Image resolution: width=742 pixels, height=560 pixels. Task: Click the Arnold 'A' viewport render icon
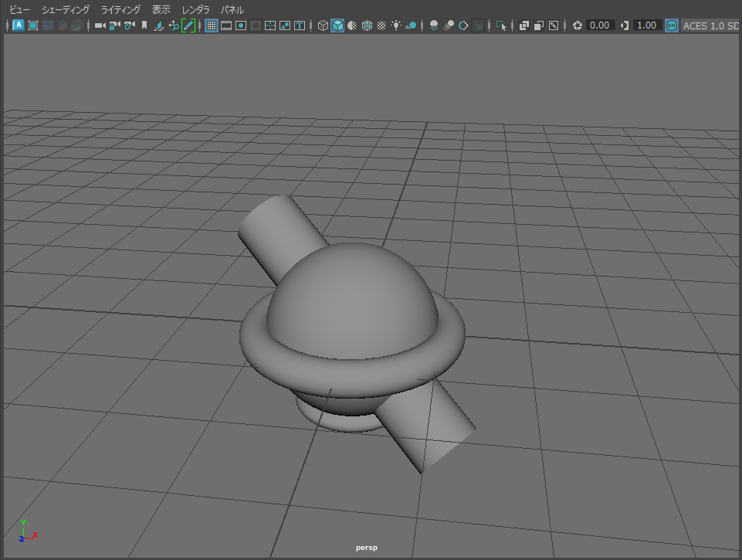pyautogui.click(x=19, y=25)
